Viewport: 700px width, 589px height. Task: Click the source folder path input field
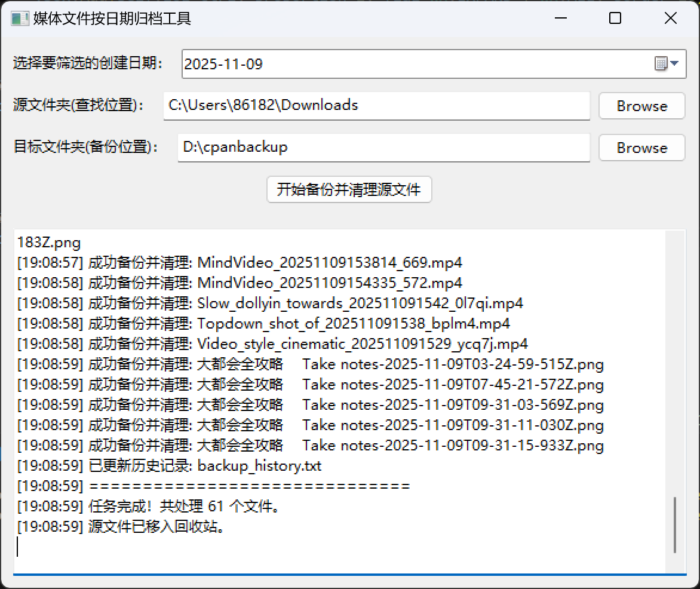point(376,106)
